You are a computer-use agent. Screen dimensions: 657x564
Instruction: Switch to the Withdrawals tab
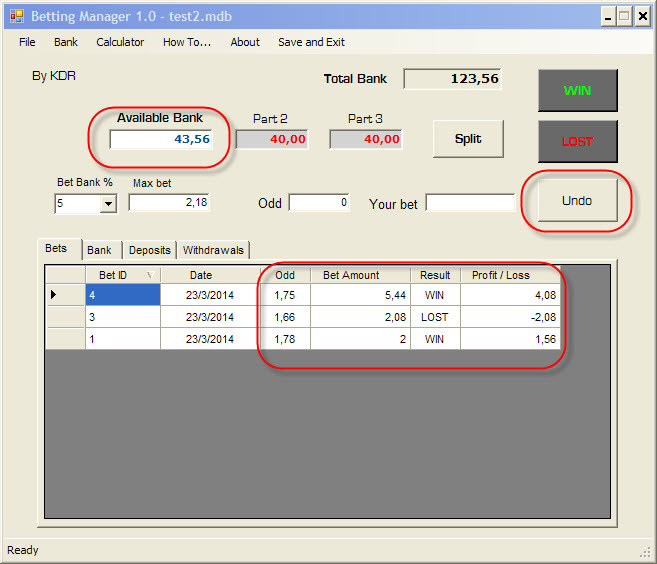click(x=213, y=250)
